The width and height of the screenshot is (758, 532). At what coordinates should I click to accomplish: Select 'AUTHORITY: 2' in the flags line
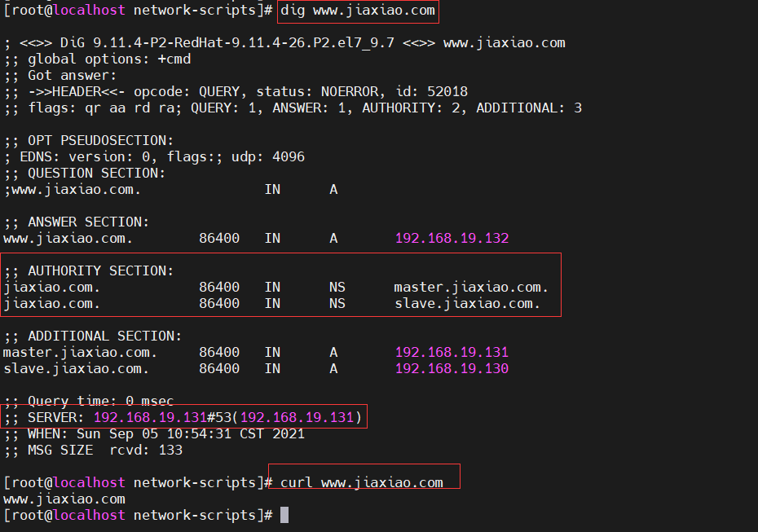411,108
